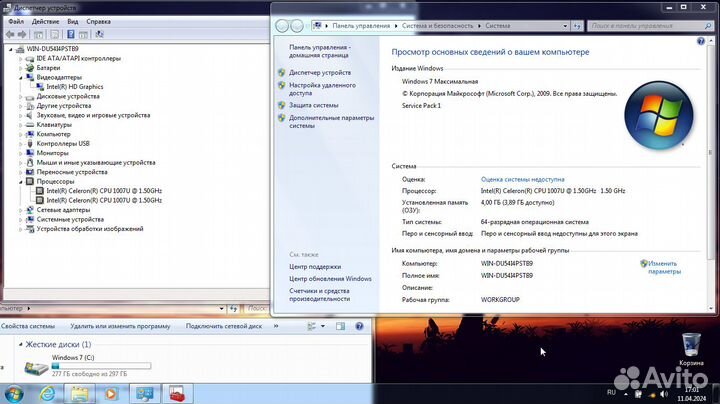Open the Действие menu
The image size is (720, 404).
(x=45, y=22)
